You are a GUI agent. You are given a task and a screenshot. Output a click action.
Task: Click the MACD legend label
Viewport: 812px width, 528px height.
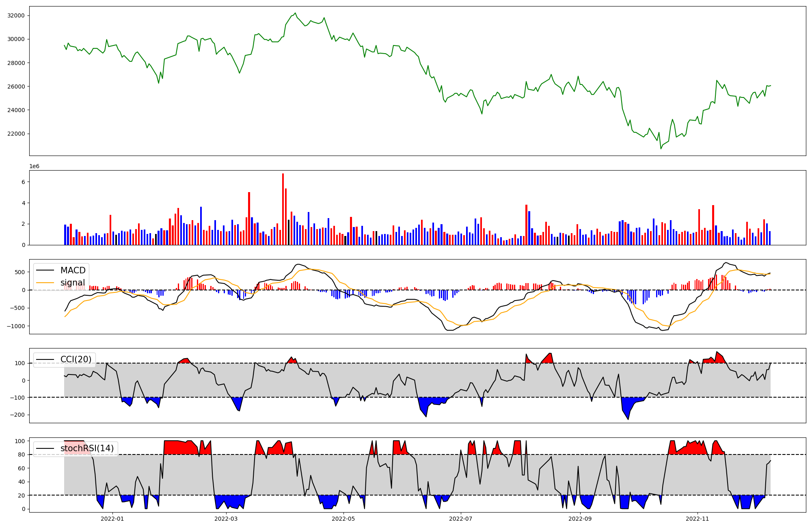73,270
